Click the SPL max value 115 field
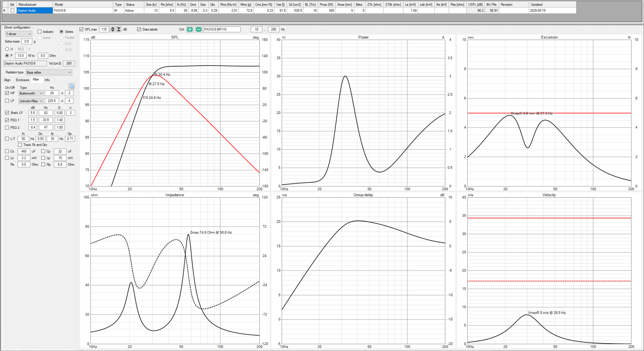Image resolution: width=644 pixels, height=351 pixels. click(x=104, y=29)
